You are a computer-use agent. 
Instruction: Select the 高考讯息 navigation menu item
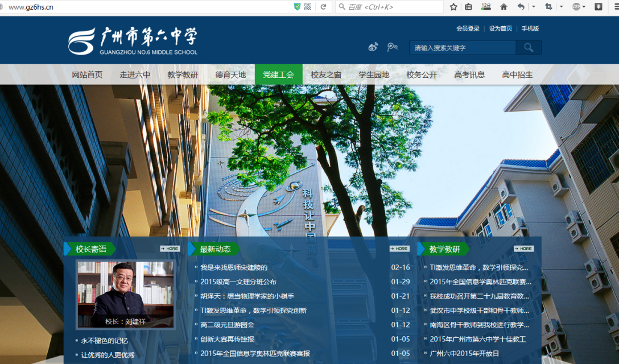pos(469,75)
